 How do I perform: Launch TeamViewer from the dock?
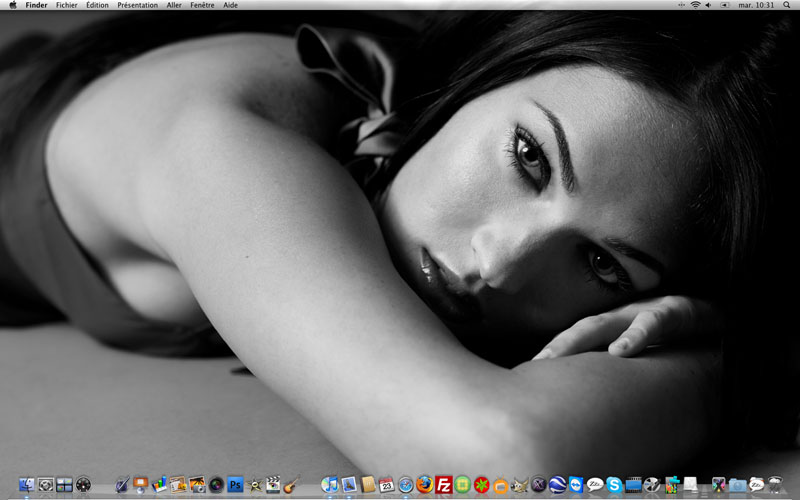pyautogui.click(x=577, y=485)
